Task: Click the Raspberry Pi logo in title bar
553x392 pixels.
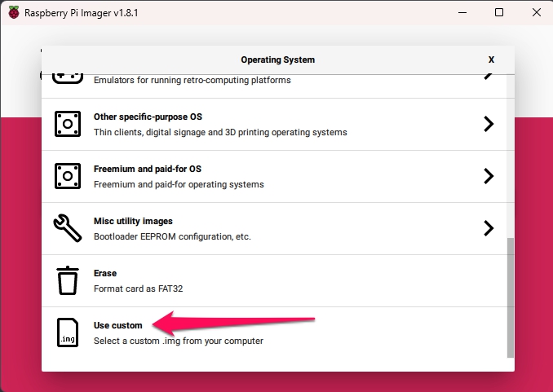Action: point(14,12)
